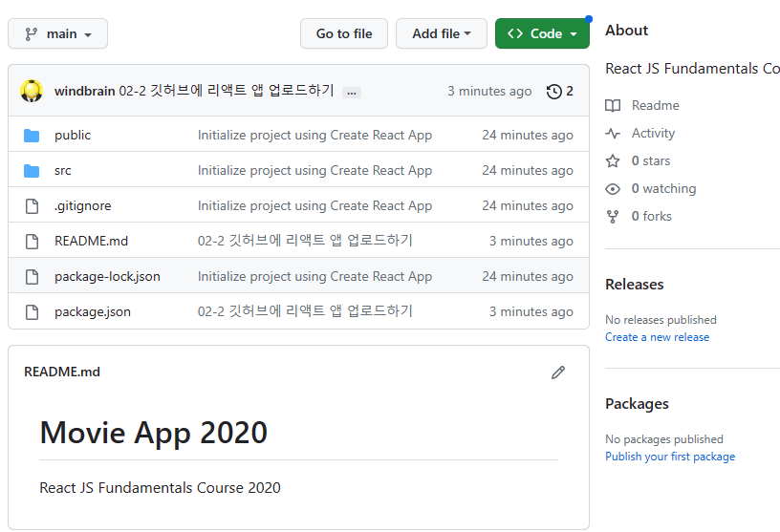Click the package.json file icon

[x=32, y=311]
